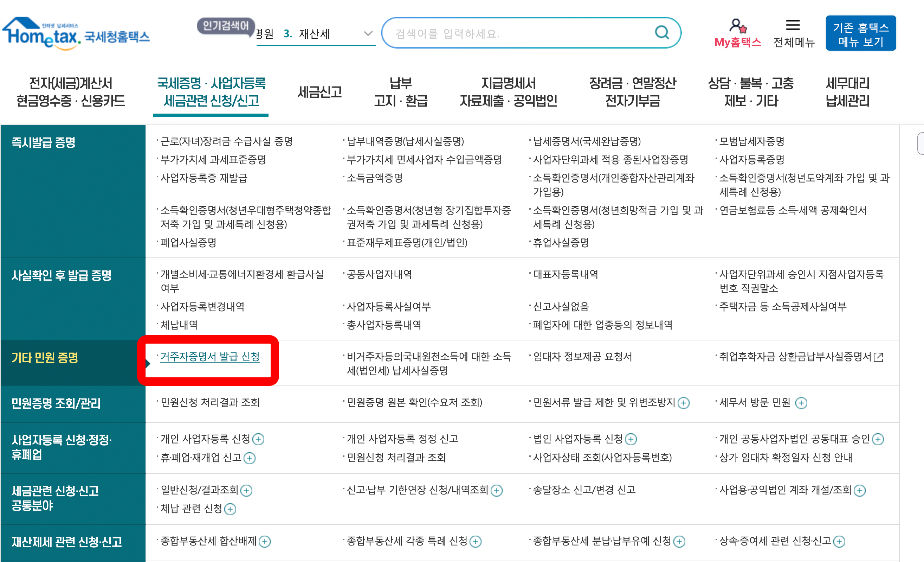Open 표준재무제표증명(개인/법인) link
The width and height of the screenshot is (924, 562).
point(407,243)
